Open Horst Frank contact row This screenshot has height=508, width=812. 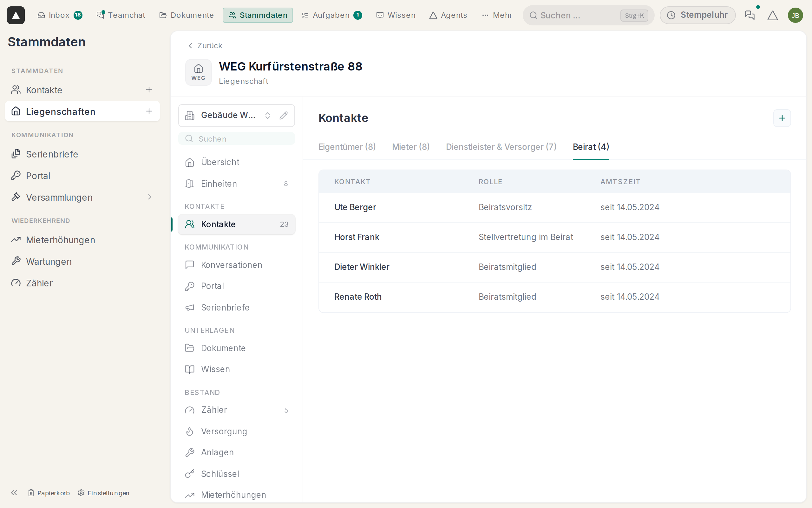(x=554, y=237)
